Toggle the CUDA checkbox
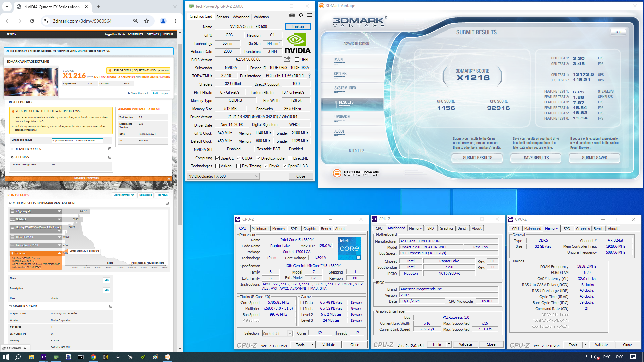 (x=239, y=158)
